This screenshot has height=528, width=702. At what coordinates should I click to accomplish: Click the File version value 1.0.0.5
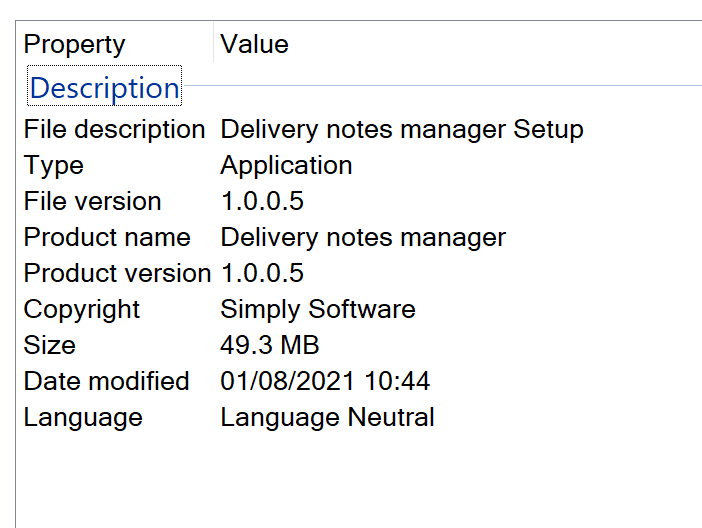coord(262,202)
